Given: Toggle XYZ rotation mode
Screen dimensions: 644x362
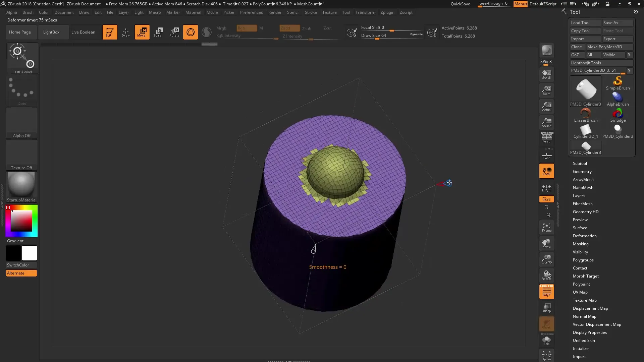Looking at the screenshot, I should (x=546, y=199).
